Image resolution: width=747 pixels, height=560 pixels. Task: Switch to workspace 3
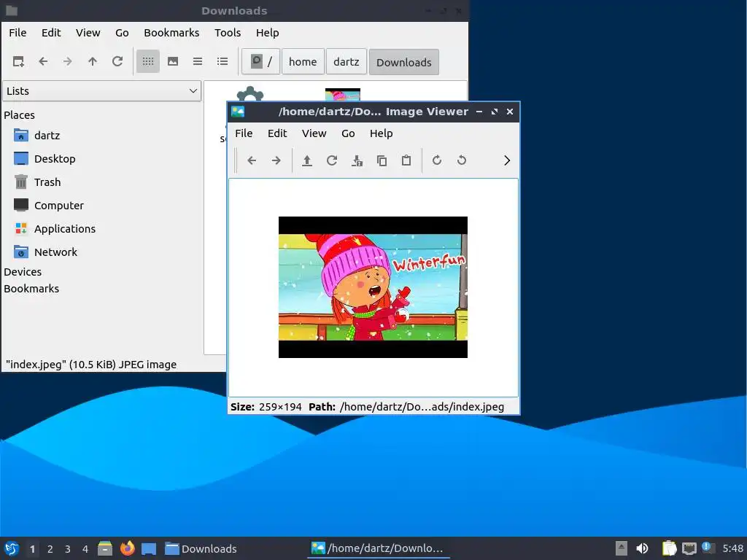68,549
